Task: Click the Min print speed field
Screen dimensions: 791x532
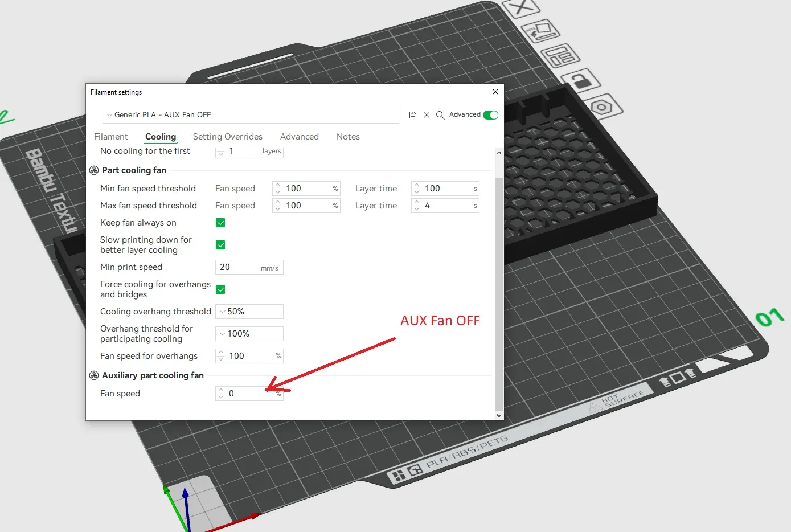Action: (249, 267)
